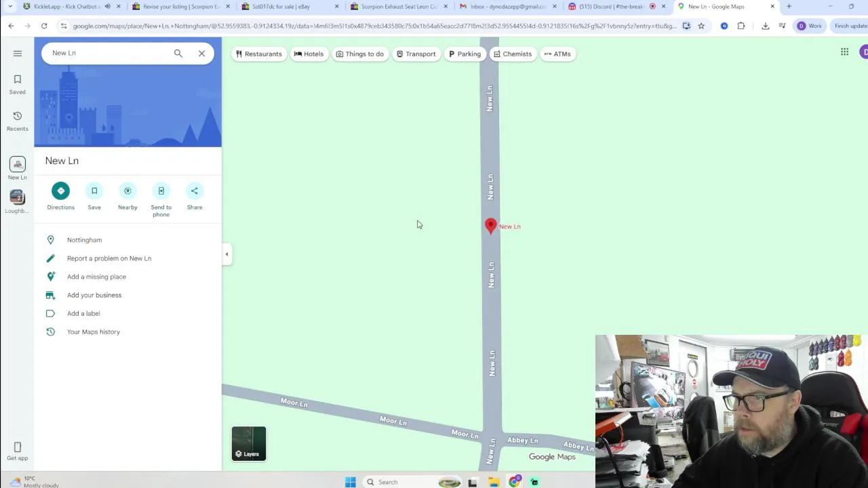Open the Work profile button
The width and height of the screenshot is (868, 488).
(x=810, y=26)
